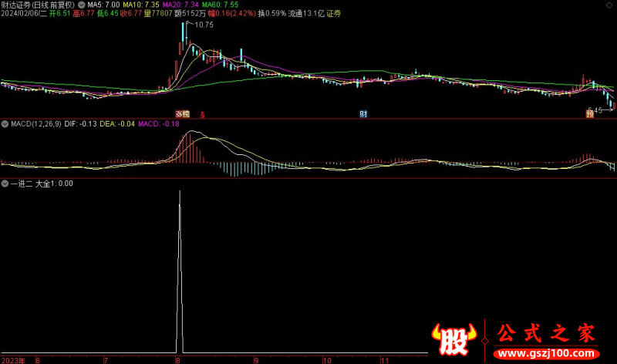
Task: Click the 10.75 peak price label
Action: [204, 25]
